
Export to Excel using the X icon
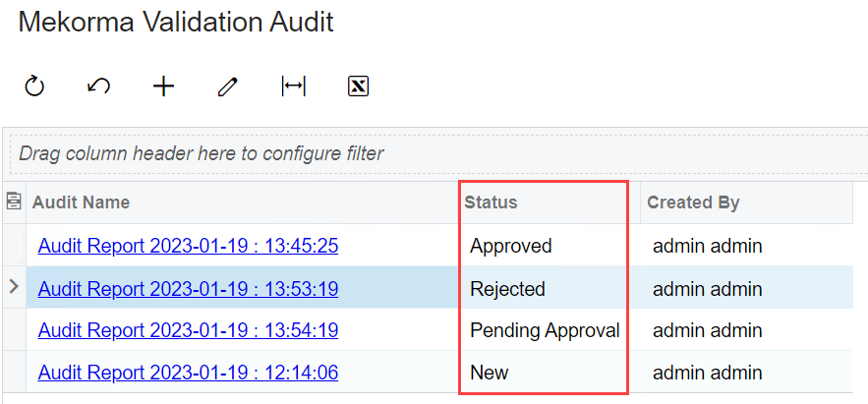coord(358,87)
